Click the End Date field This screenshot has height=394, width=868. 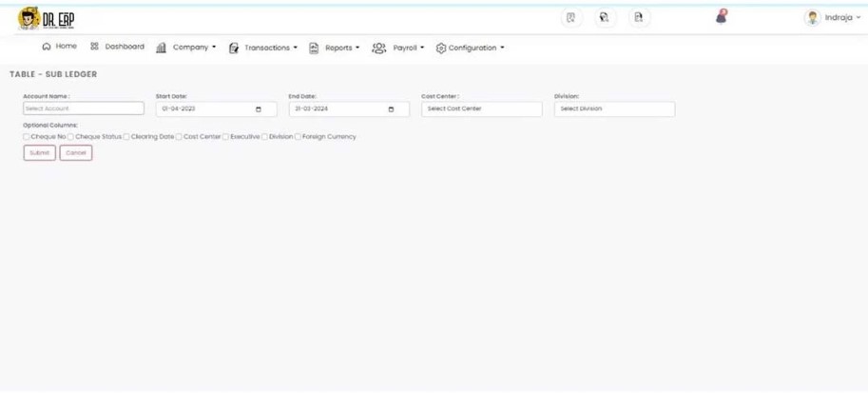pos(349,109)
